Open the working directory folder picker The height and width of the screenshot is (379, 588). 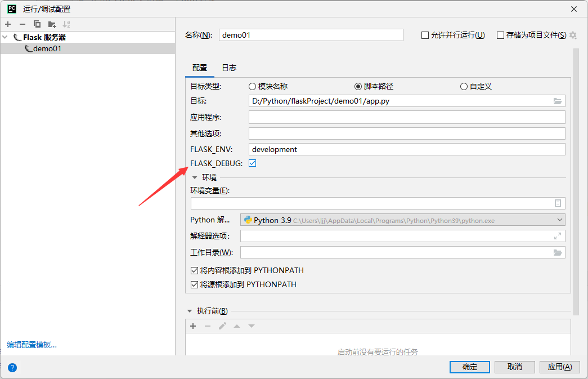557,252
